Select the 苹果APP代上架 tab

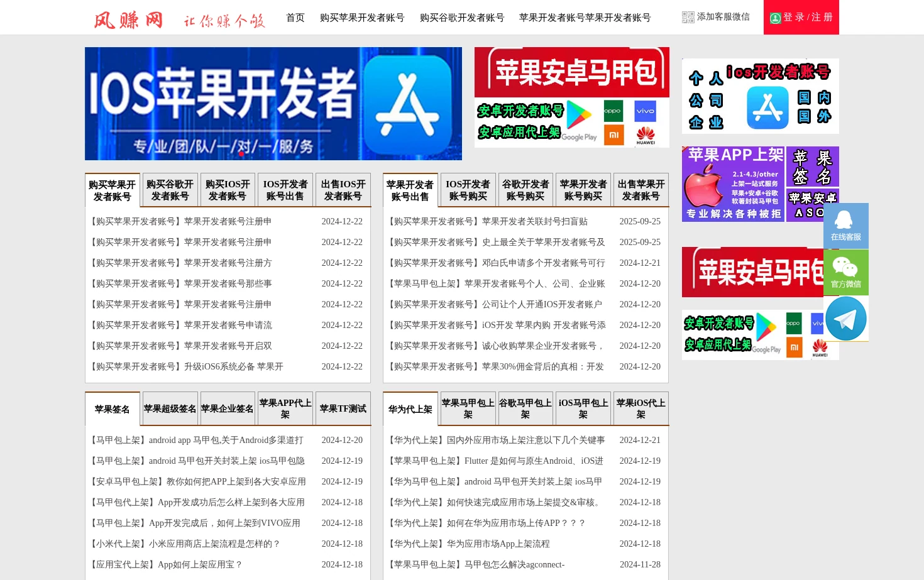tap(285, 408)
